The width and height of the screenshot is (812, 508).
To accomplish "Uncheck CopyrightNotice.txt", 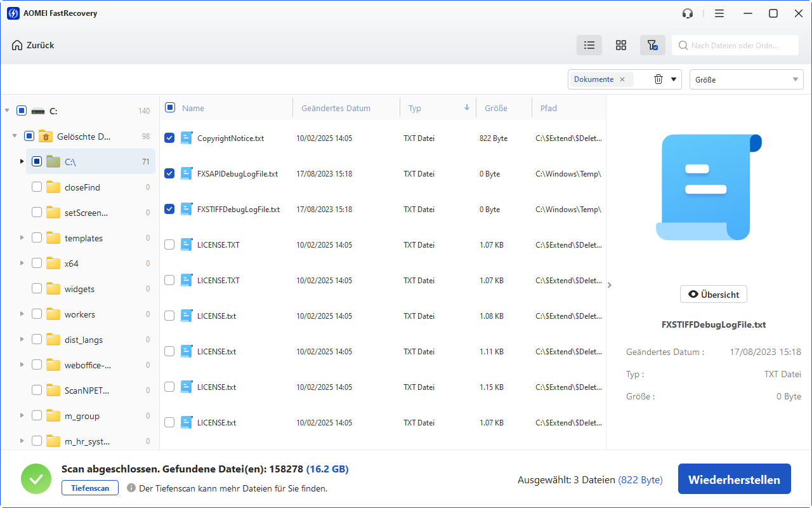I will click(x=169, y=138).
